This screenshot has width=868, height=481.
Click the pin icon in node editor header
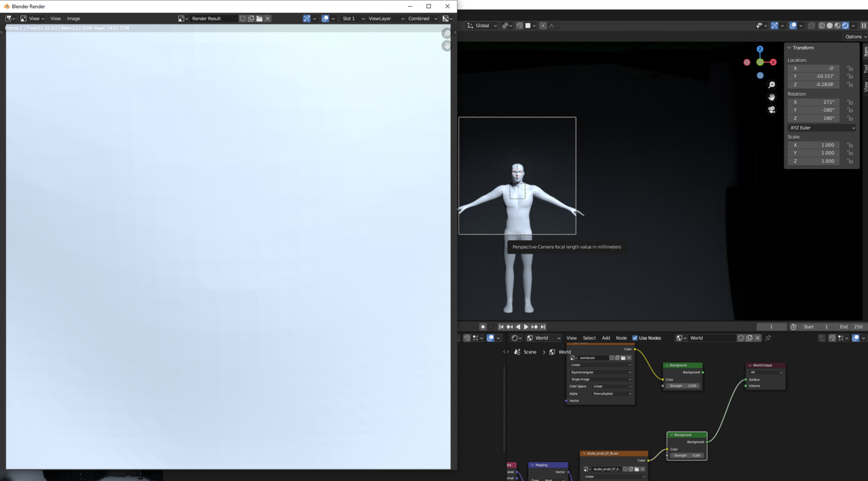click(x=768, y=338)
